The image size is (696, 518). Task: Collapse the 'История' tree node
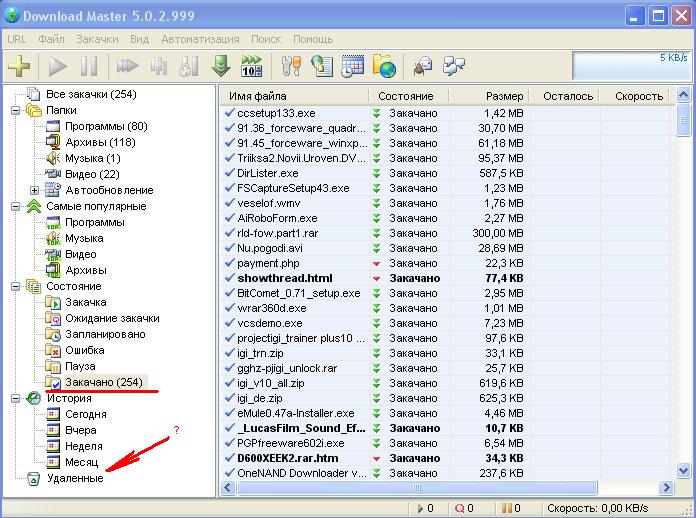16,398
